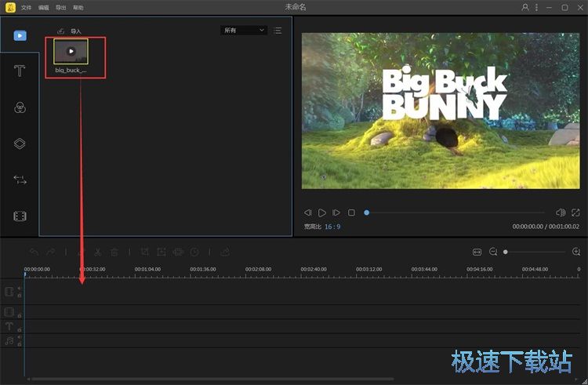Open the Transitions panel in sidebar
The height and width of the screenshot is (385, 588).
point(20,180)
